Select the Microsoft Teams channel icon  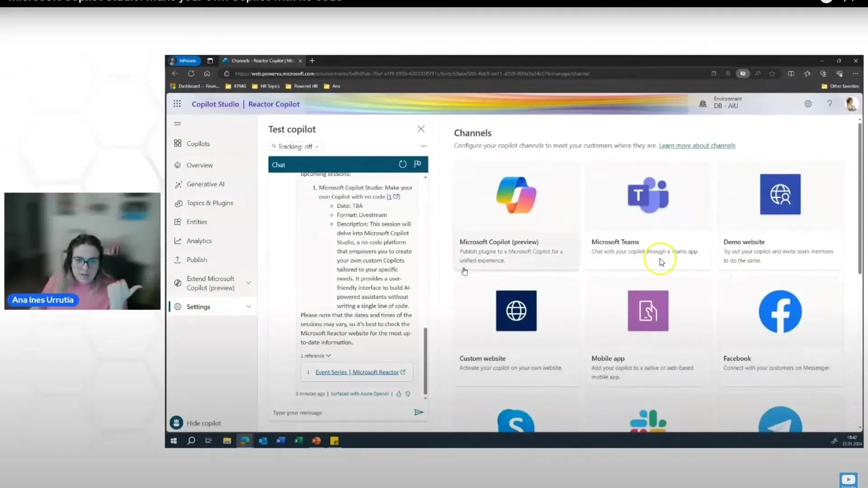(x=647, y=194)
